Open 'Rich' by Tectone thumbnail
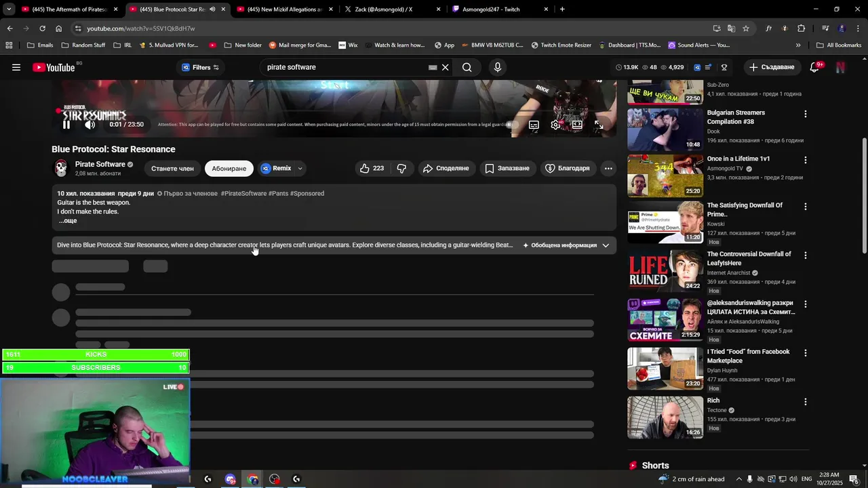Image resolution: width=868 pixels, height=488 pixels. coord(665,417)
